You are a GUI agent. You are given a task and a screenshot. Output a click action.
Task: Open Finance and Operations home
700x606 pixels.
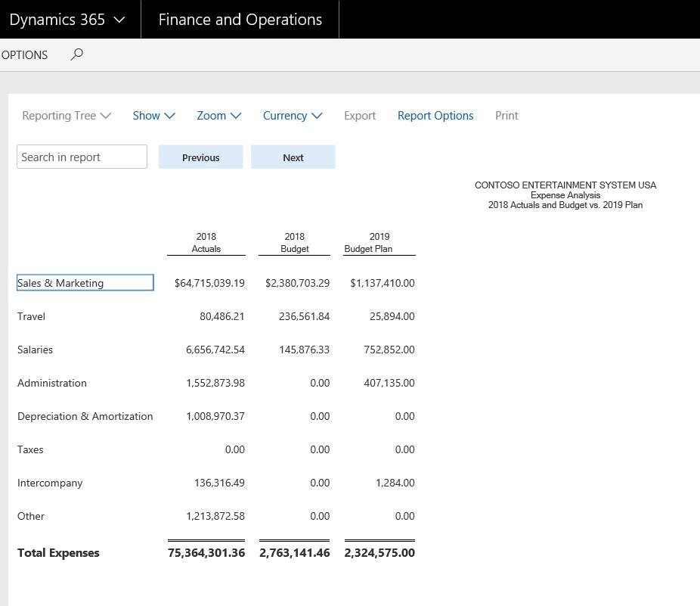(240, 20)
